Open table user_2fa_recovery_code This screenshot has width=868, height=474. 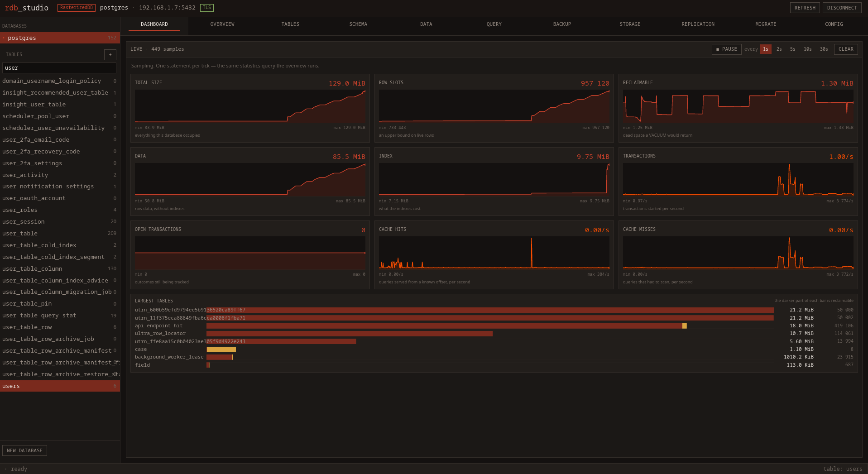[x=60, y=152]
